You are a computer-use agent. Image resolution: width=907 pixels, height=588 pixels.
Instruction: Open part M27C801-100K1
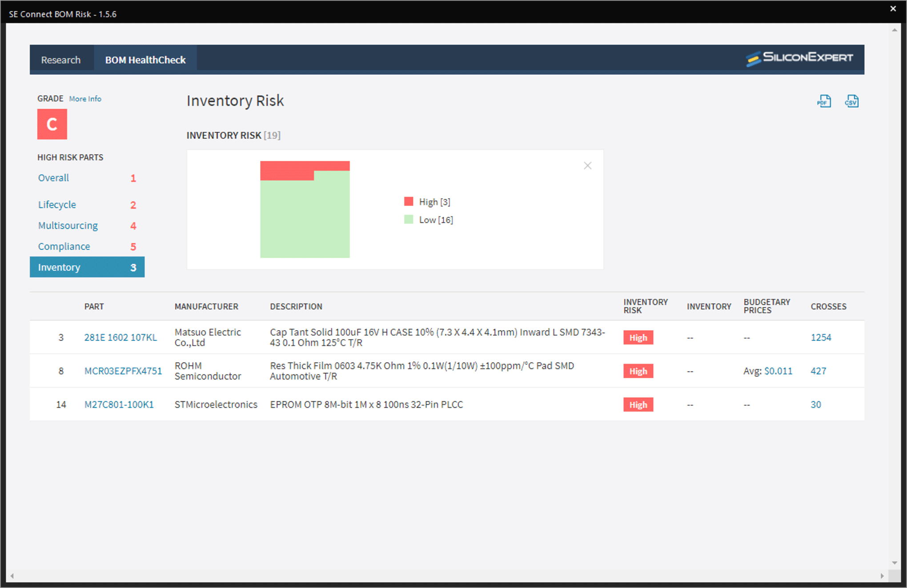coord(119,404)
